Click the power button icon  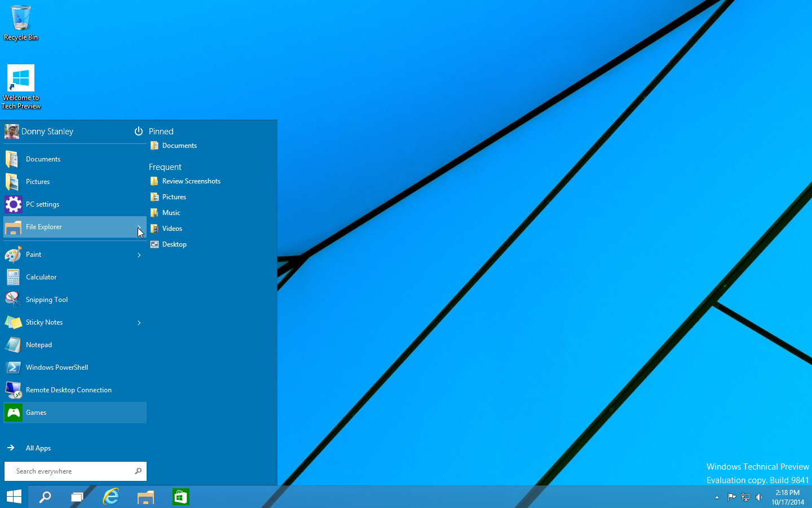point(138,132)
